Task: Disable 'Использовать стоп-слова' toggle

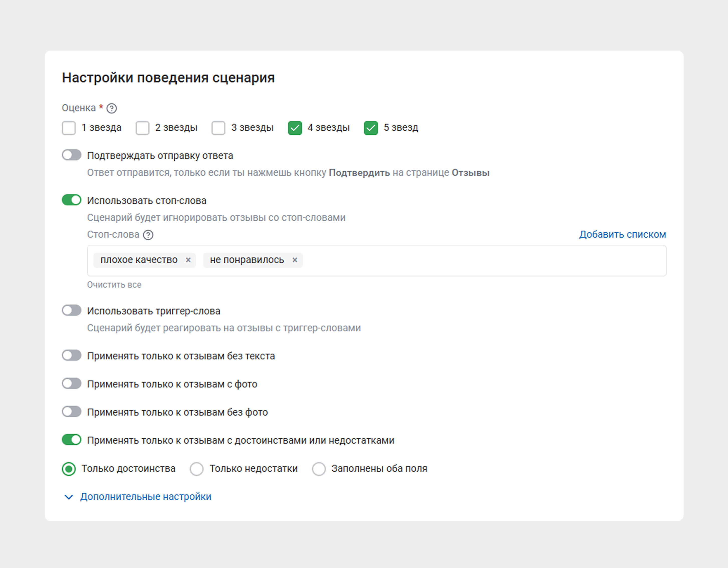Action: (72, 200)
